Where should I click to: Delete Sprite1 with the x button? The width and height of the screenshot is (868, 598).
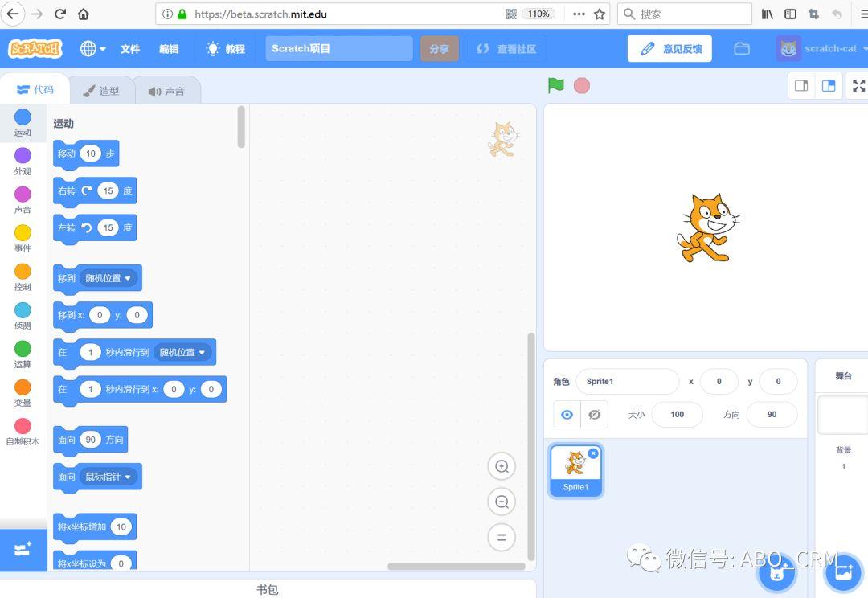tap(593, 453)
